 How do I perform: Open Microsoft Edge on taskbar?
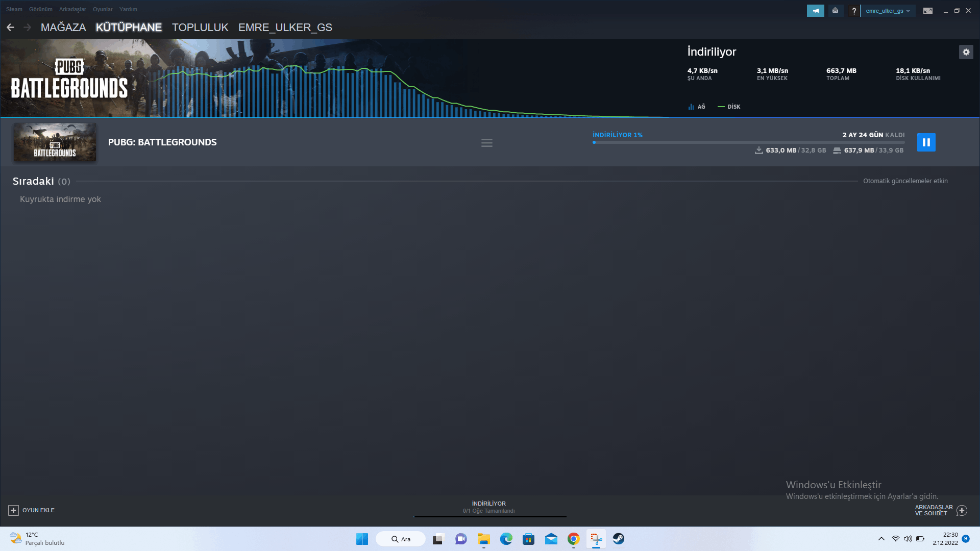pos(506,539)
